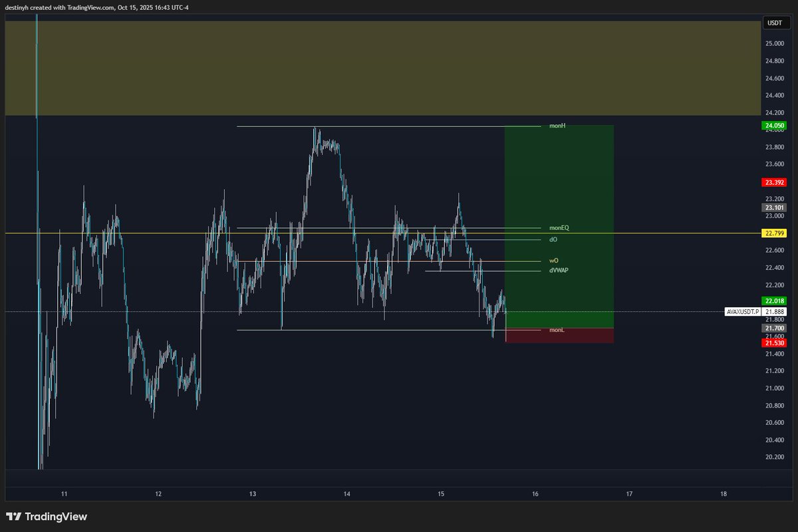Viewport: 798px width, 532px height.
Task: Click date 11 on the time axis
Action: point(65,494)
